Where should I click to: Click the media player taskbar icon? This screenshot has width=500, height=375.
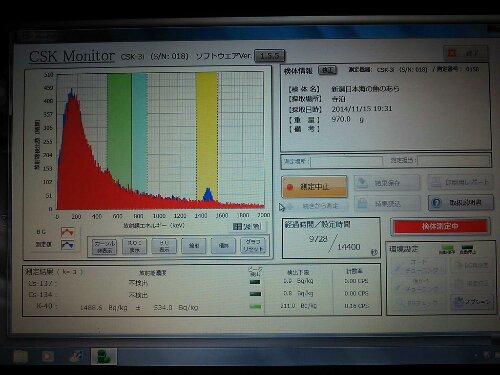pos(48,357)
